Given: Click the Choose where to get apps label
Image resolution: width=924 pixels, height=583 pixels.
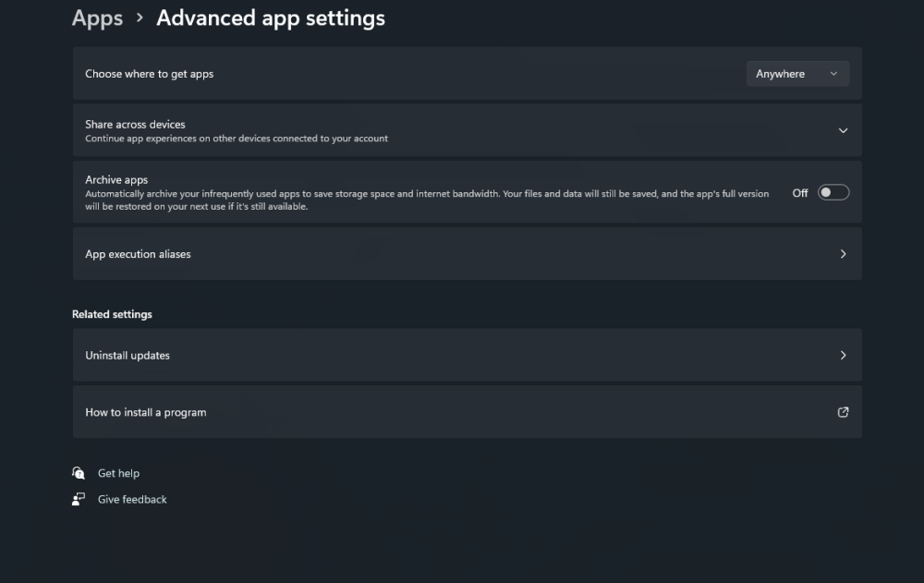Looking at the screenshot, I should coord(149,74).
